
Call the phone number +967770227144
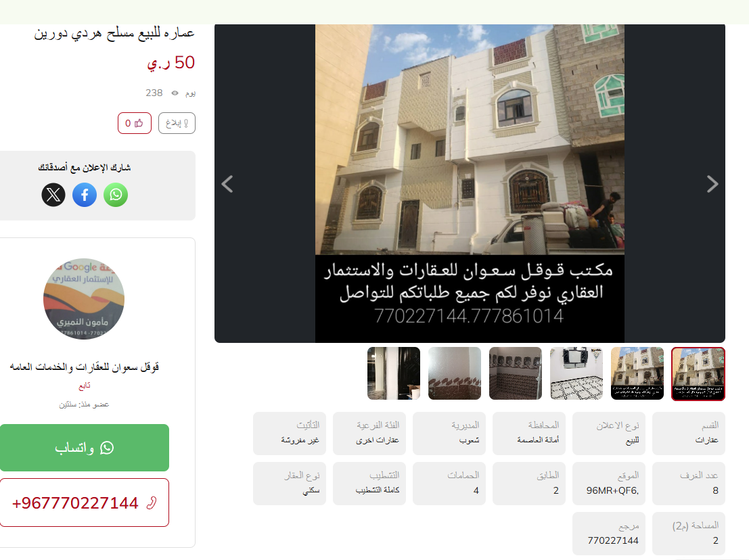pyautogui.click(x=85, y=503)
